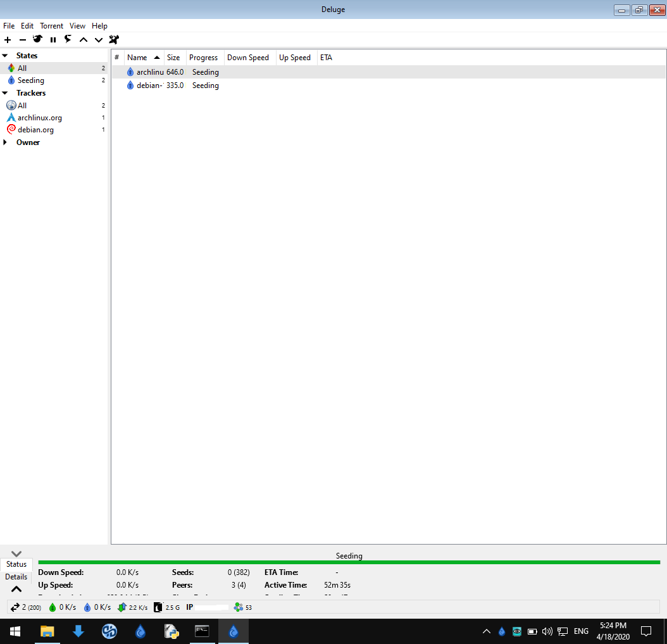Switch to the Status tab

coord(16,564)
